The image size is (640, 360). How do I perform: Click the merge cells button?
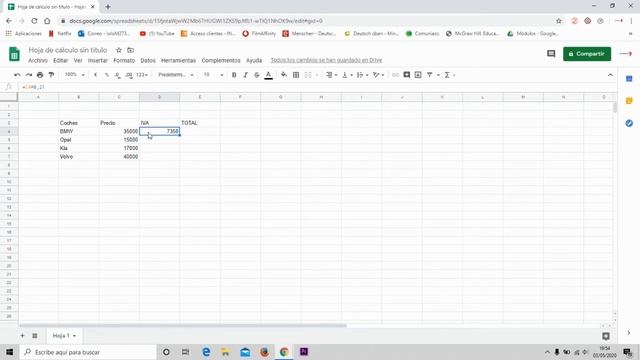pos(308,75)
